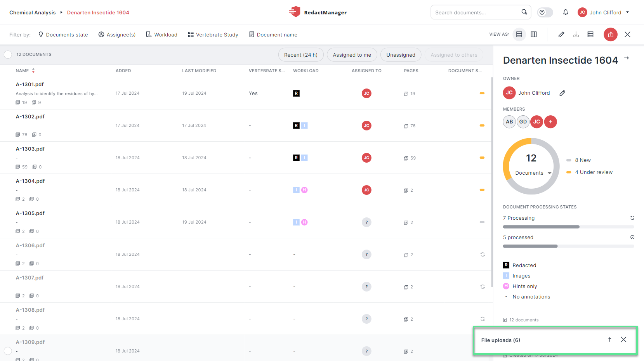Click orange status bar for A-1302.pdf
Image resolution: width=644 pixels, height=361 pixels.
point(482,125)
